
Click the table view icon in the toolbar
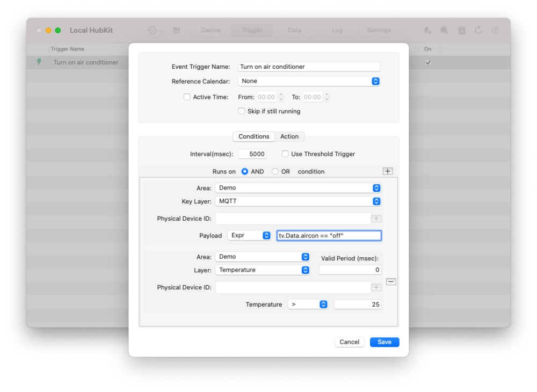point(177,30)
